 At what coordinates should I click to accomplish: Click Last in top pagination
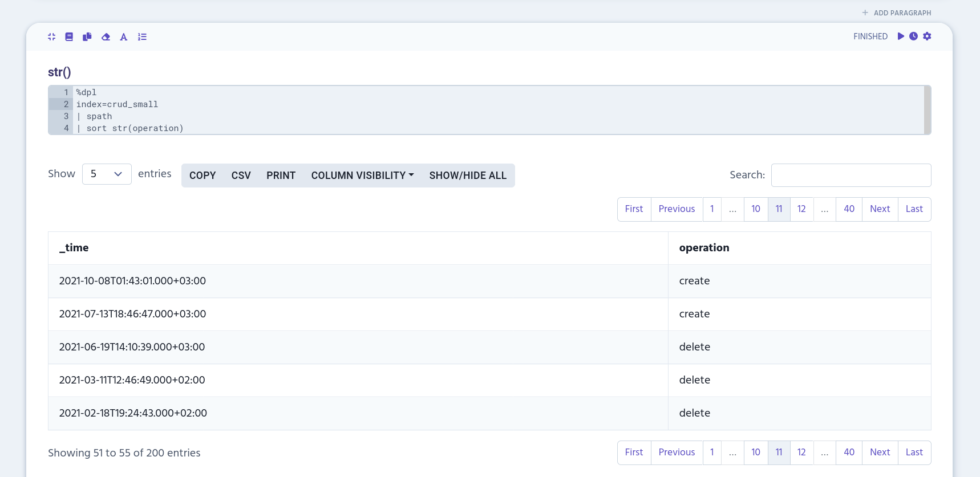tap(914, 209)
